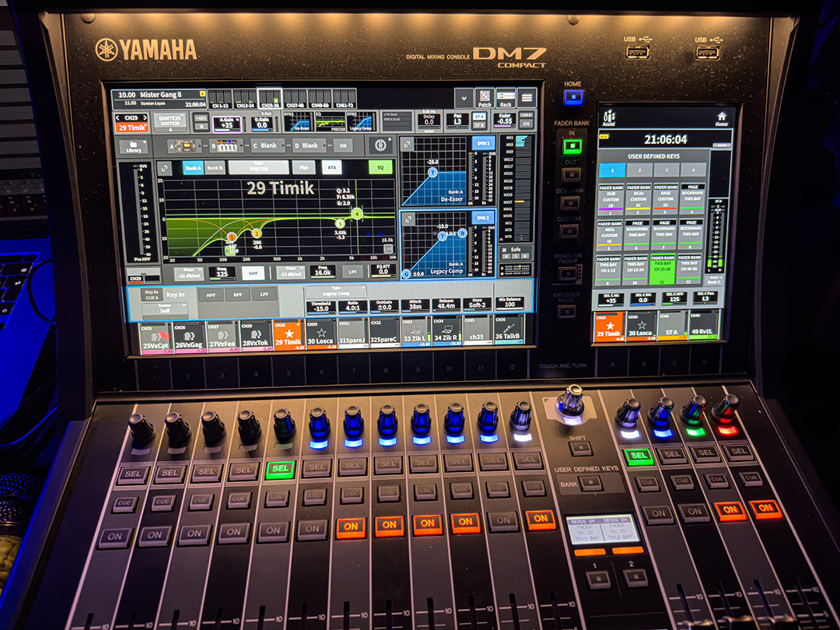Toggle the DYN 1 on button

pyautogui.click(x=483, y=144)
